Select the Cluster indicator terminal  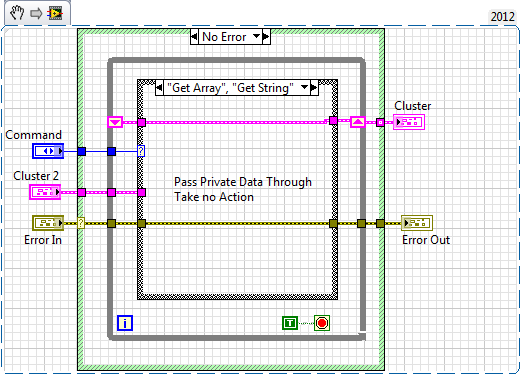409,122
